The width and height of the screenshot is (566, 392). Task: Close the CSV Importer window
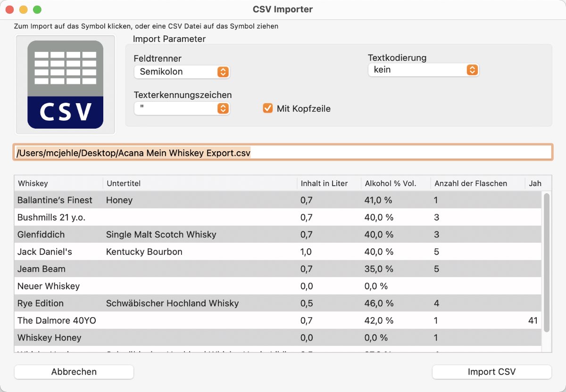click(9, 9)
